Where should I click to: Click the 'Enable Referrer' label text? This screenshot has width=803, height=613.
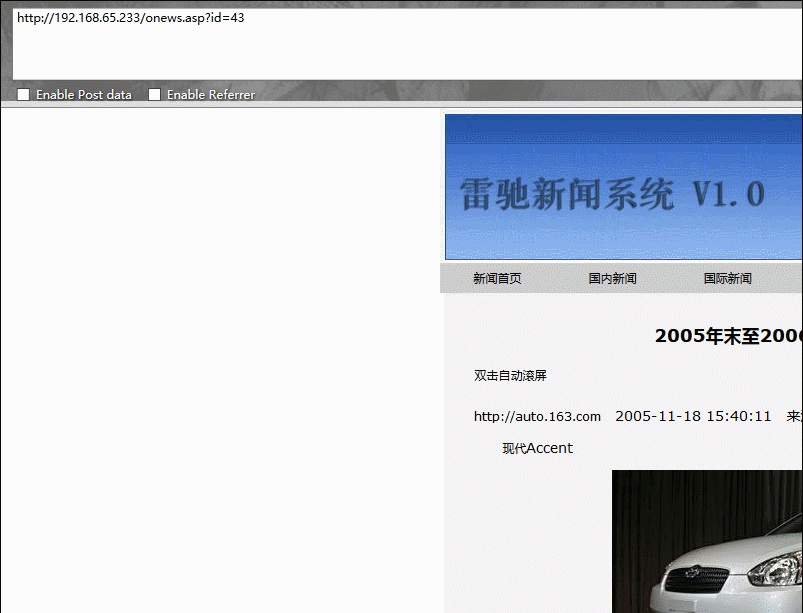pyautogui.click(x=211, y=95)
